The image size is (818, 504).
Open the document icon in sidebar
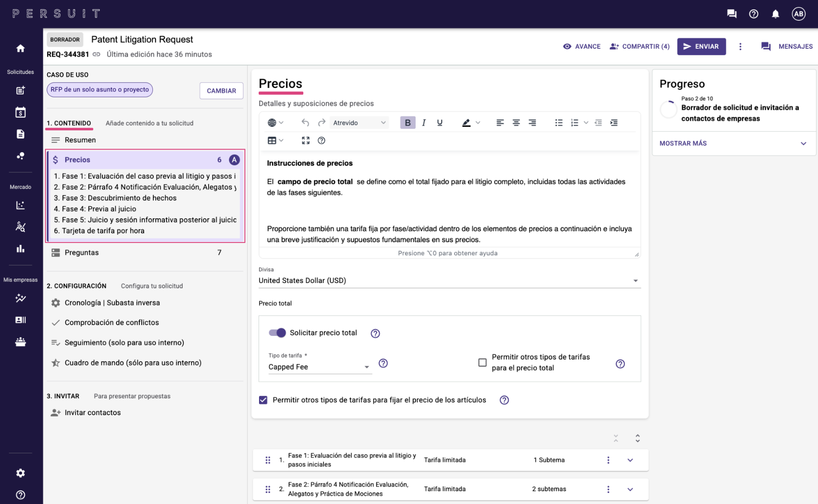pos(20,134)
